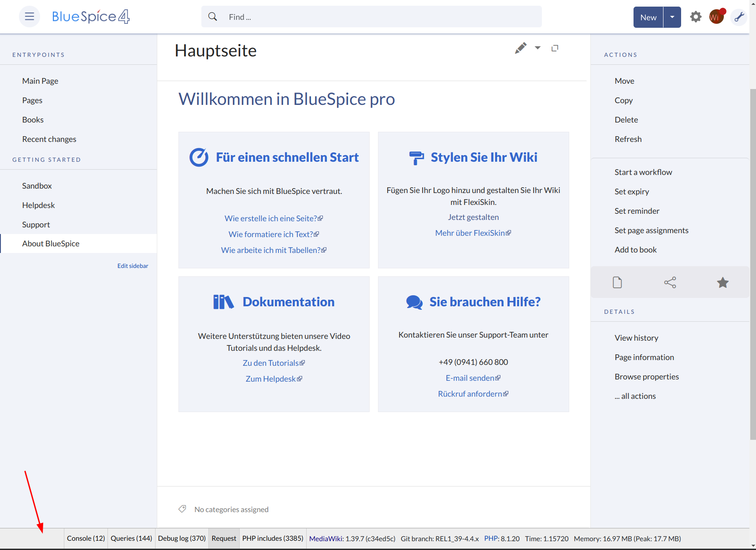Click Start a workflow action
This screenshot has height=550, width=756.
coord(643,172)
